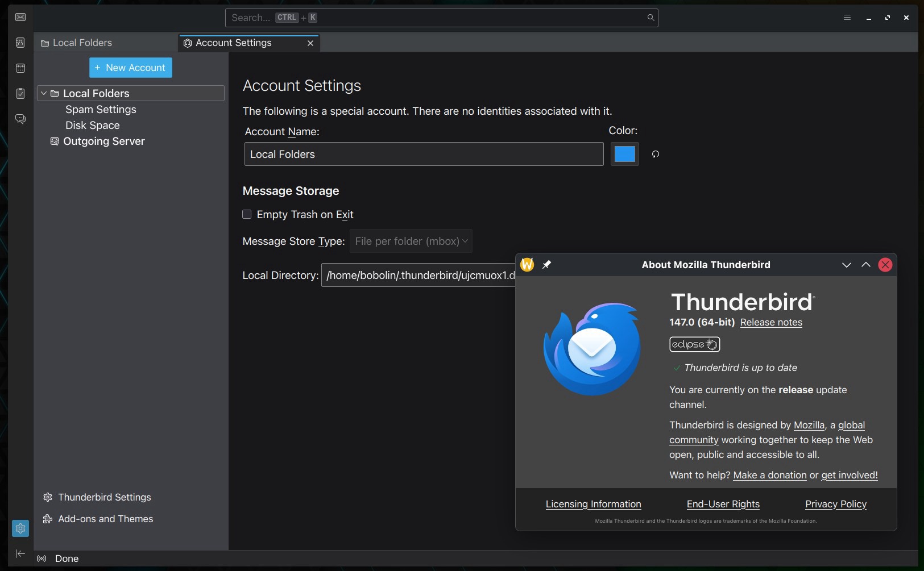Open the Tasks space icon

(x=20, y=94)
